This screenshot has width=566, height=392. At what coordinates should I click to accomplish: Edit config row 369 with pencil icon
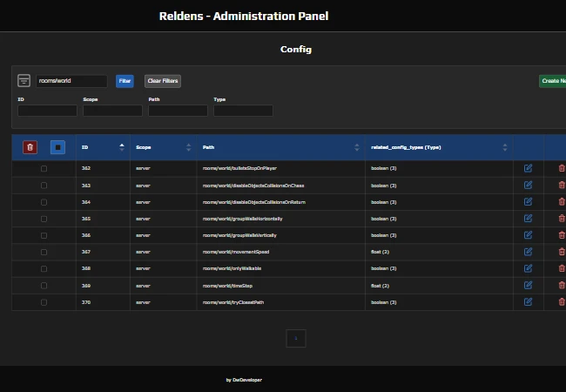point(528,285)
